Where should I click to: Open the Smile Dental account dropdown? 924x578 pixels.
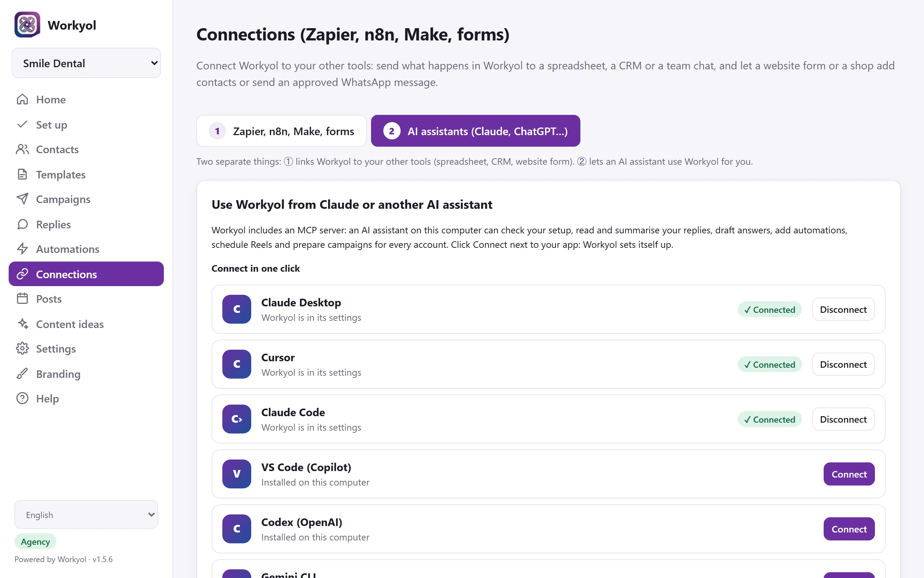coord(86,63)
